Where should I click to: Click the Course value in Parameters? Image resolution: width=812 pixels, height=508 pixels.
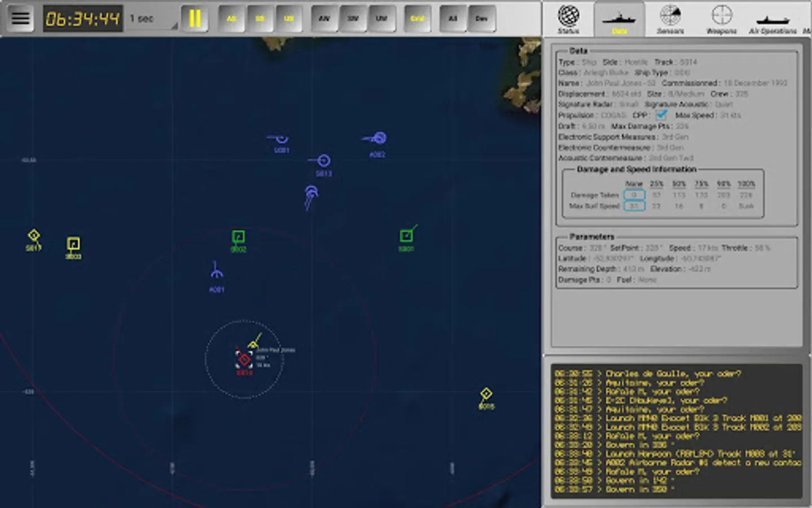click(595, 248)
